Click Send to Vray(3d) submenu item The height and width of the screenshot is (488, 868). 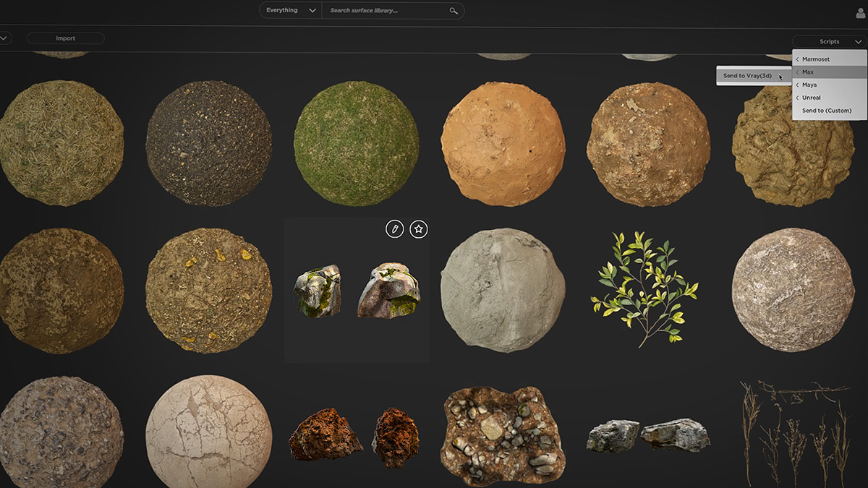[747, 76]
